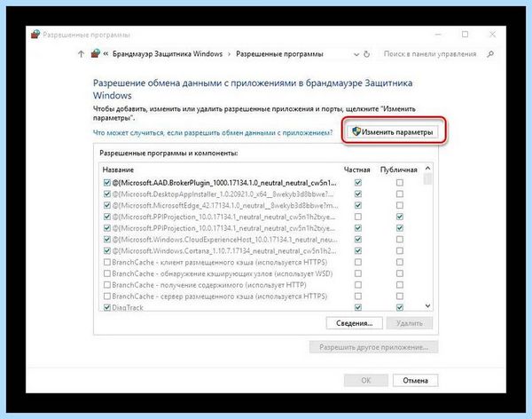532x419 pixels.
Task: Click the Публичная column header
Action: tap(399, 170)
